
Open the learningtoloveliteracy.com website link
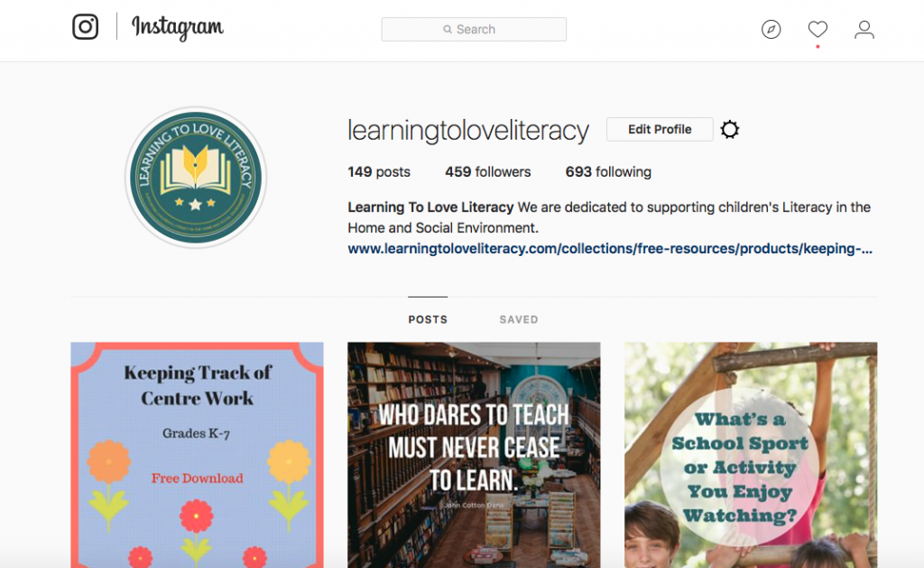[610, 249]
